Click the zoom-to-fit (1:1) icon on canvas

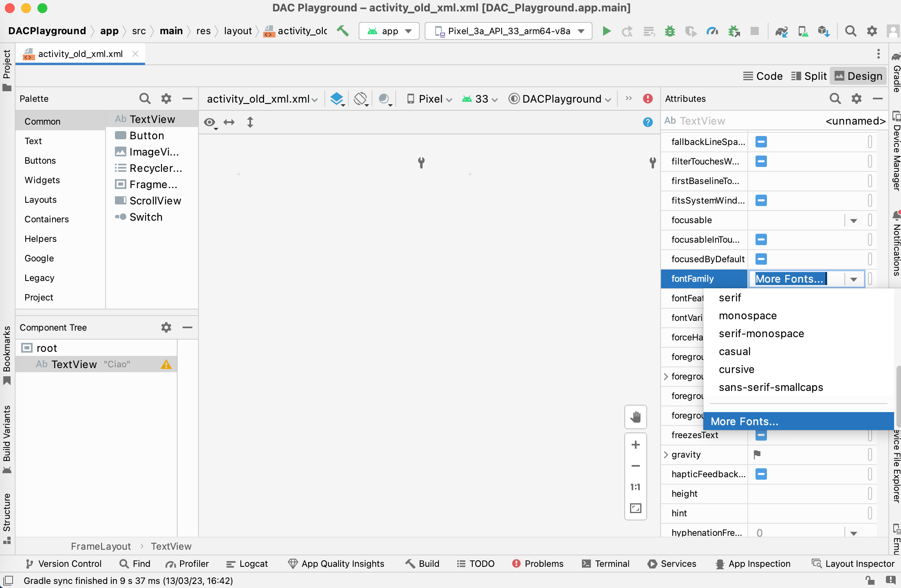(636, 486)
